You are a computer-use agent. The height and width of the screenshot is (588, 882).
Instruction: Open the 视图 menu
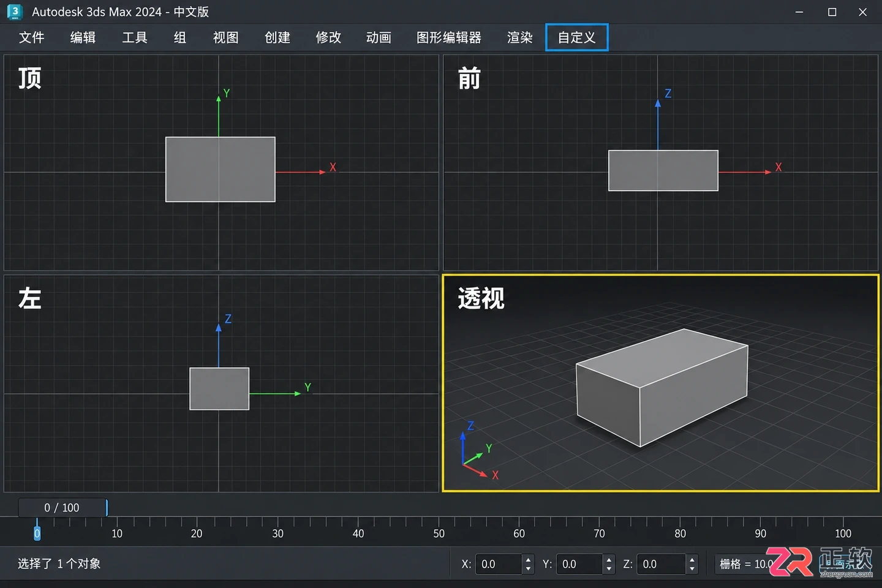coord(226,38)
